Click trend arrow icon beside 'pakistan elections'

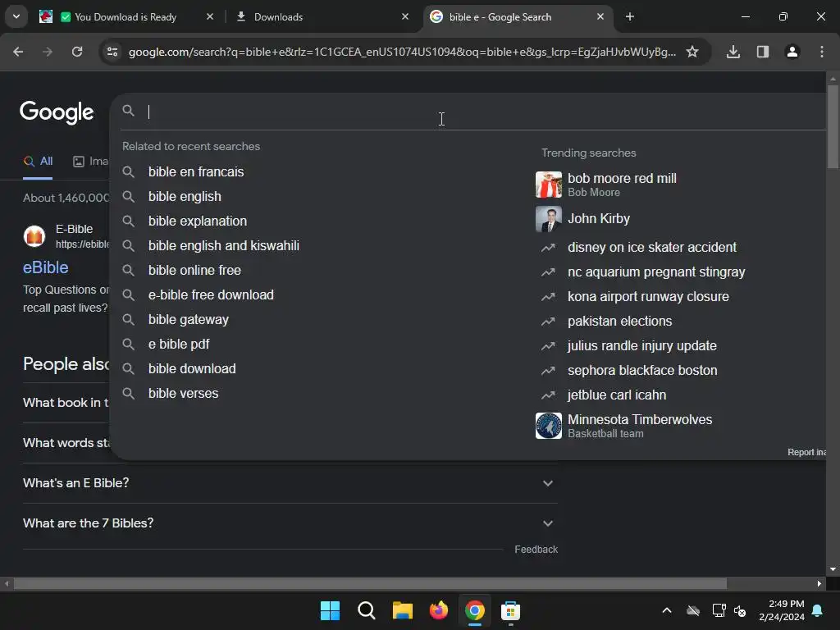(x=548, y=322)
